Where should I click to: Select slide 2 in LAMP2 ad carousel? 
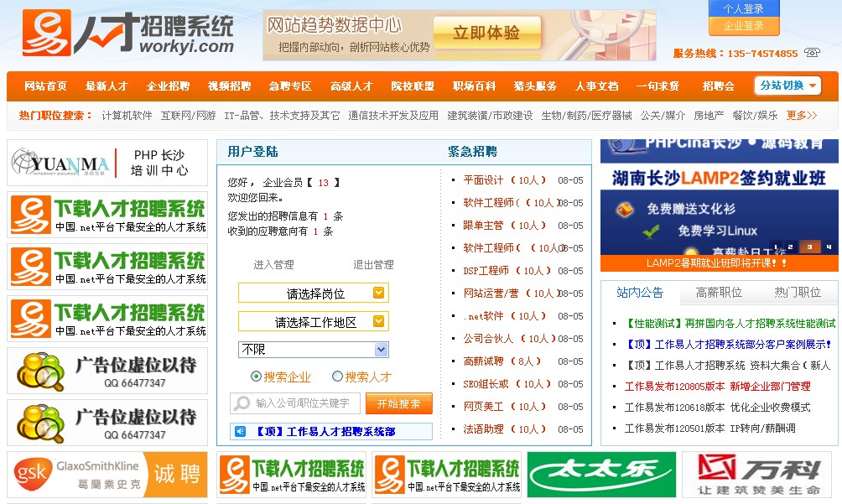791,247
